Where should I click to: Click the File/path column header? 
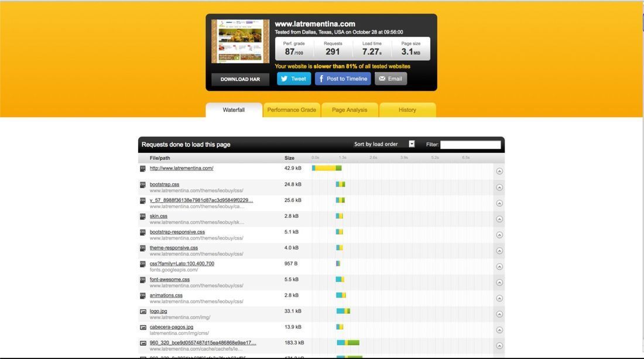160,158
